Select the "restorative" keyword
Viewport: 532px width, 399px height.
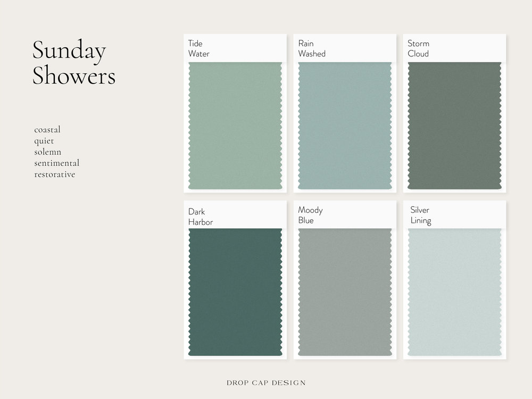pyautogui.click(x=55, y=174)
